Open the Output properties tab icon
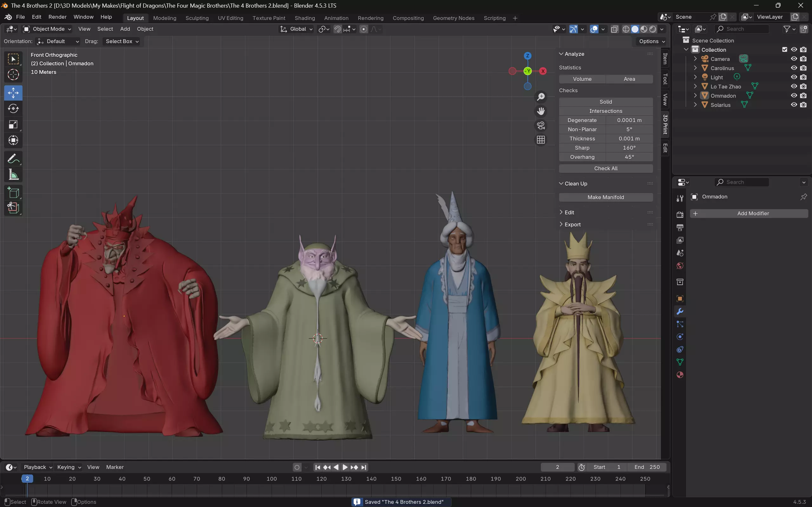 (x=680, y=228)
